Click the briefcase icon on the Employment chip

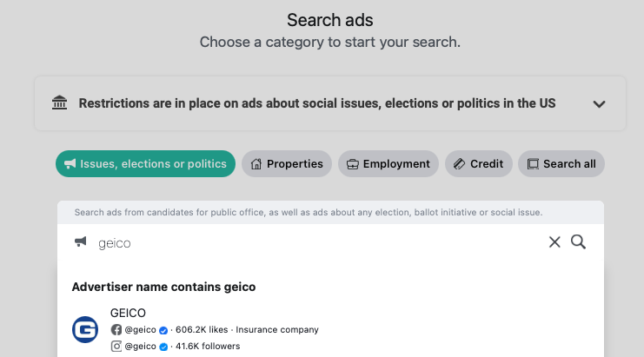click(353, 163)
